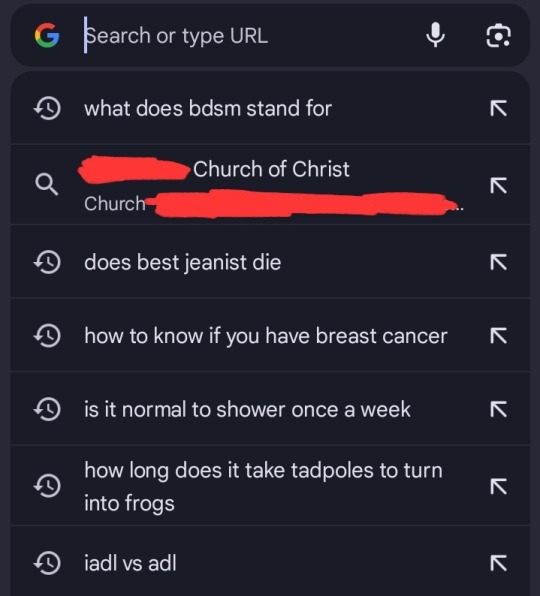Click magnifier icon beside Church of Christ
The height and width of the screenshot is (596, 540).
(46, 185)
